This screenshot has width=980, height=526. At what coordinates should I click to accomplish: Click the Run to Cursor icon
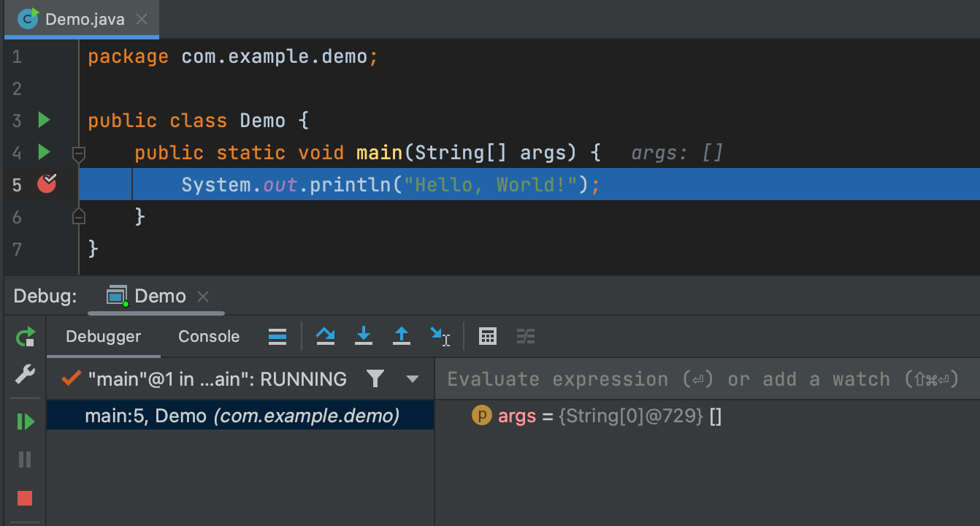(x=440, y=336)
